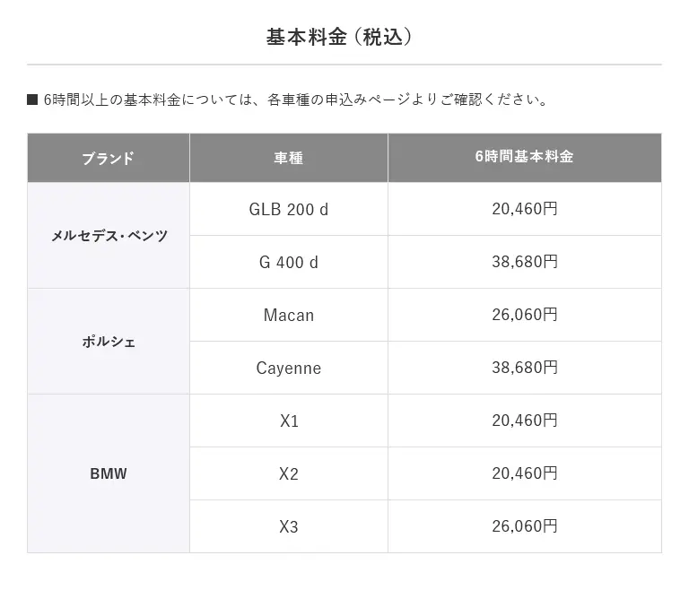
Task: Click the GLB 200 d price of 20,460円
Action: click(x=524, y=210)
